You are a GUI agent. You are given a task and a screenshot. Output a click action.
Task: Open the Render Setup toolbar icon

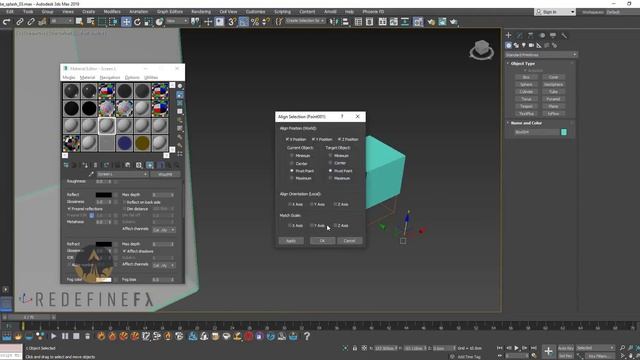click(431, 22)
